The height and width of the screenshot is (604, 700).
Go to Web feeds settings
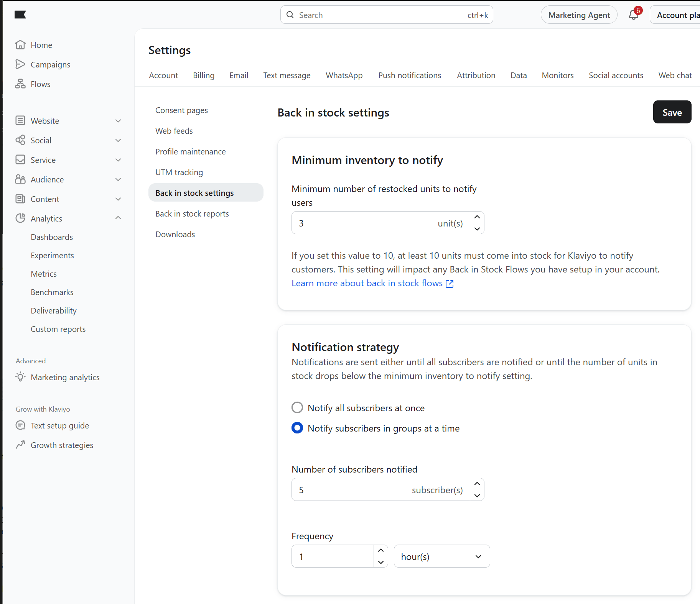pos(174,131)
